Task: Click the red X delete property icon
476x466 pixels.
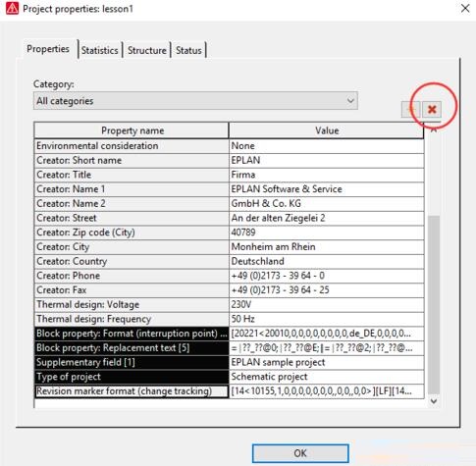Action: (x=432, y=109)
